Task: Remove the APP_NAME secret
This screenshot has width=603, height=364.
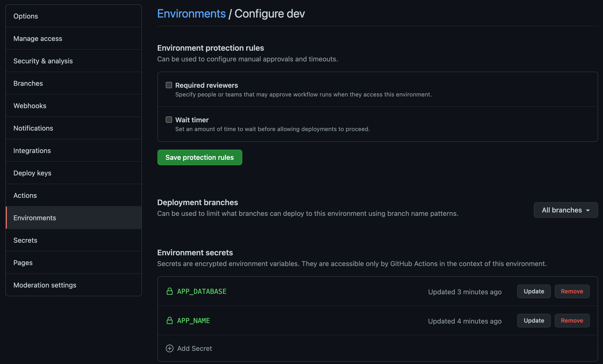Action: [x=572, y=320]
